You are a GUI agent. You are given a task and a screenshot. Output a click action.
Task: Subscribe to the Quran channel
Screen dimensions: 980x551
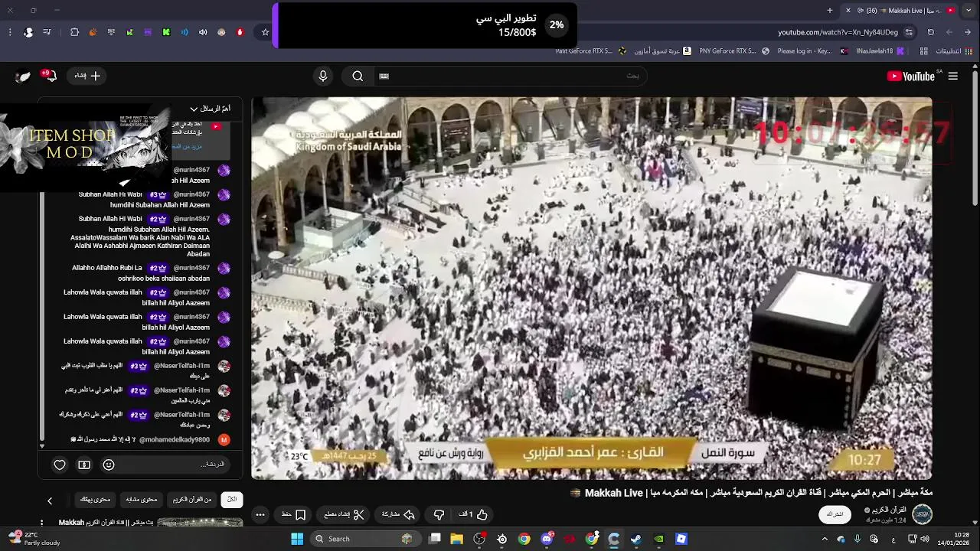click(835, 514)
